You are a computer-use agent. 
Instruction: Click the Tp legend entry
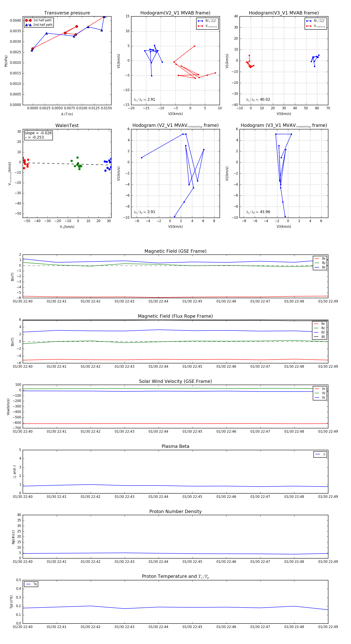coord(31,584)
